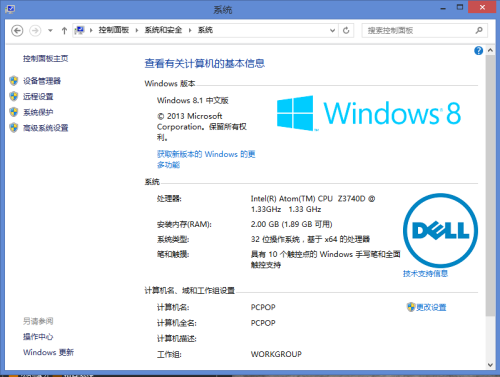This screenshot has width=500, height=377.
Task: Minimize the 系统 window
Action: point(443,8)
